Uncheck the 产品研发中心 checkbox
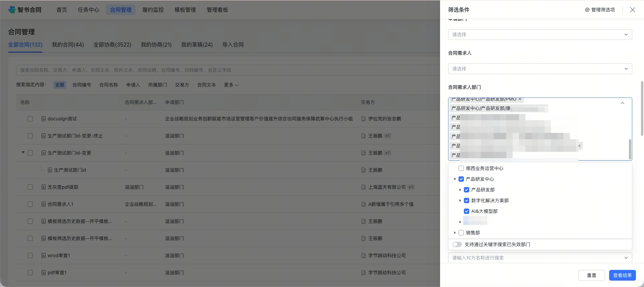Viewport: 644px width, 287px height. pos(461,179)
